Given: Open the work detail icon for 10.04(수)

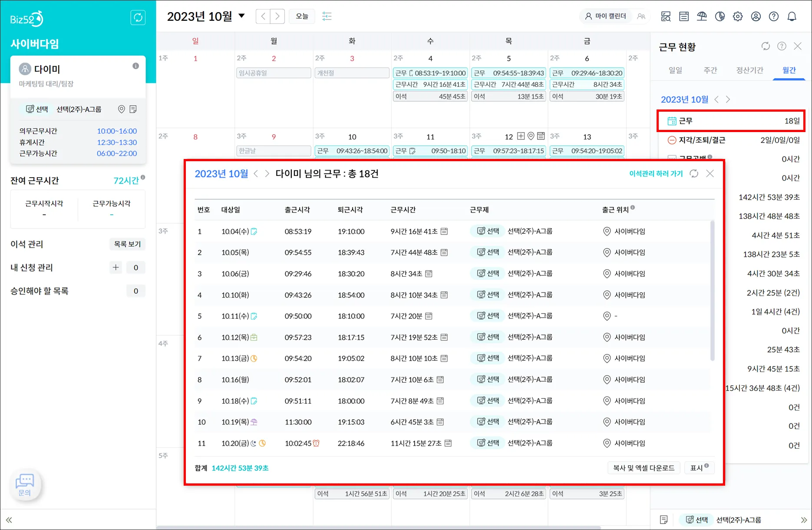Looking at the screenshot, I should pyautogui.click(x=444, y=232).
